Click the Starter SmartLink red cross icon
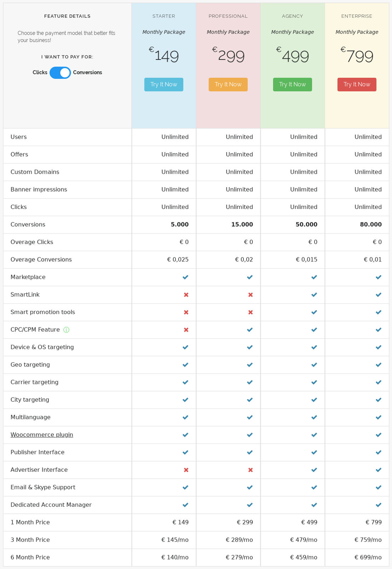Screen dimensions: 392x569 point(186,295)
